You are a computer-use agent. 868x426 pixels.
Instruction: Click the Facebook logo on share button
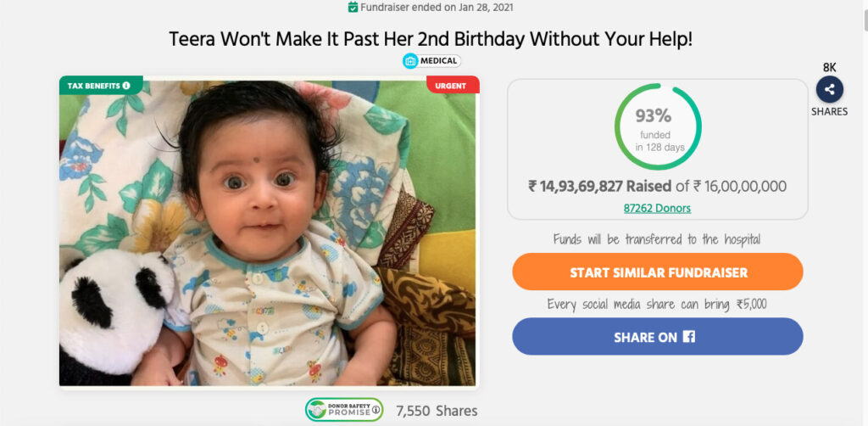tap(688, 337)
